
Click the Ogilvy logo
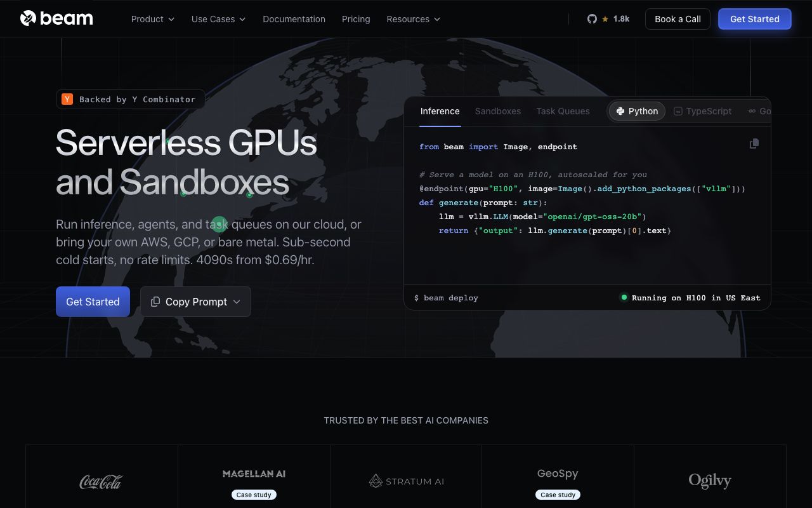(x=710, y=481)
